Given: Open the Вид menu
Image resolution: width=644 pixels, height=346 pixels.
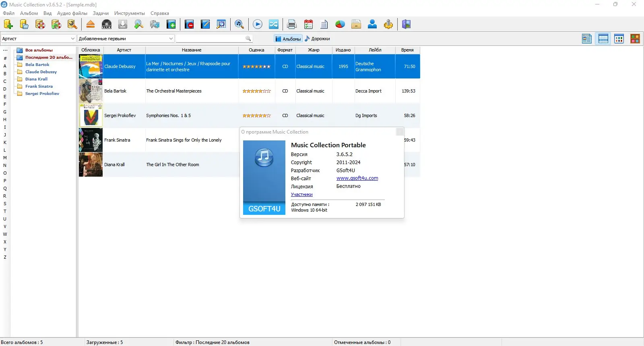Looking at the screenshot, I should click(47, 13).
